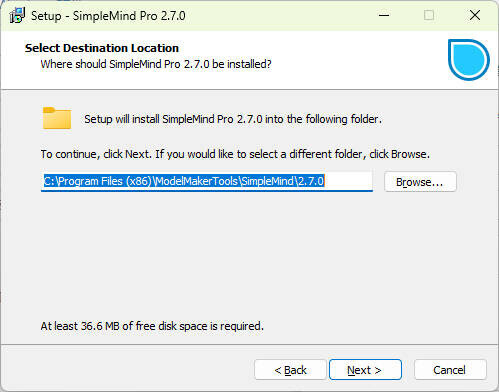Click the 'Where should SimpleMind Pro 2.7.0 be installed?' text

[x=156, y=64]
